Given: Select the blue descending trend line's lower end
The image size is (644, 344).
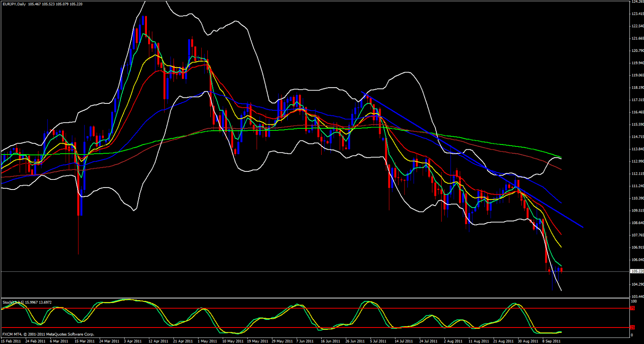Looking at the screenshot, I should click(582, 227).
